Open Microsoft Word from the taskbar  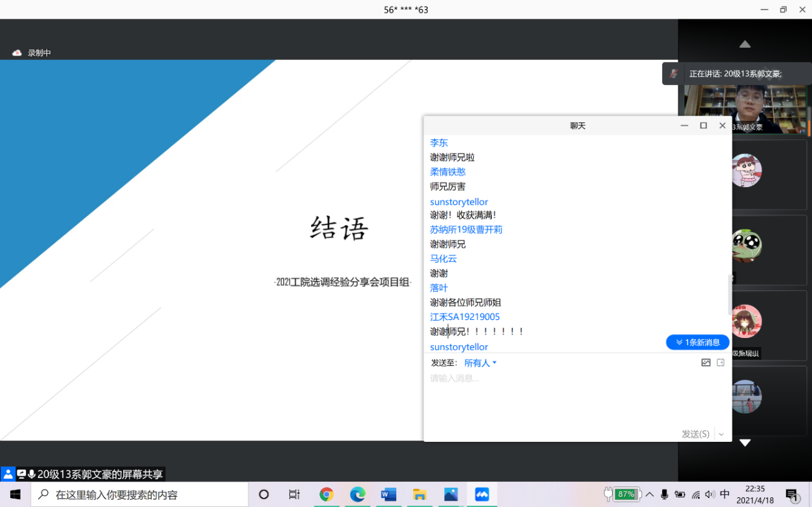[x=389, y=495]
